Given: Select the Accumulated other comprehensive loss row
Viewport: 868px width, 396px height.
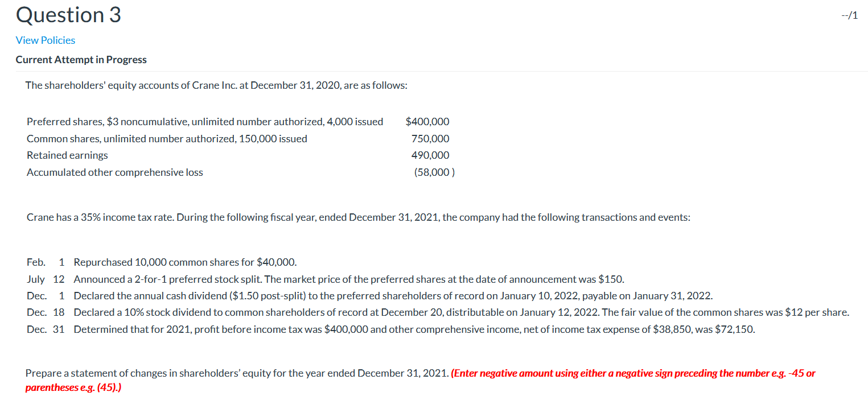Looking at the screenshot, I should (114, 172).
